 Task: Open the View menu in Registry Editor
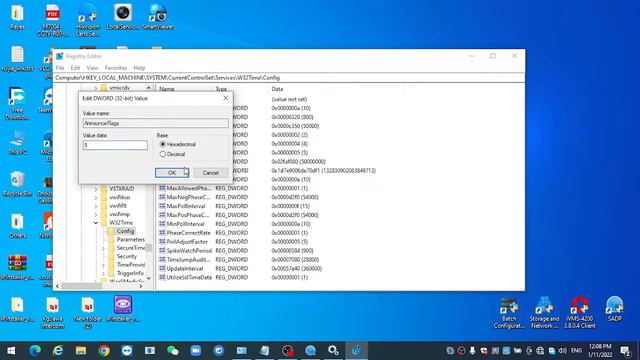(x=92, y=68)
